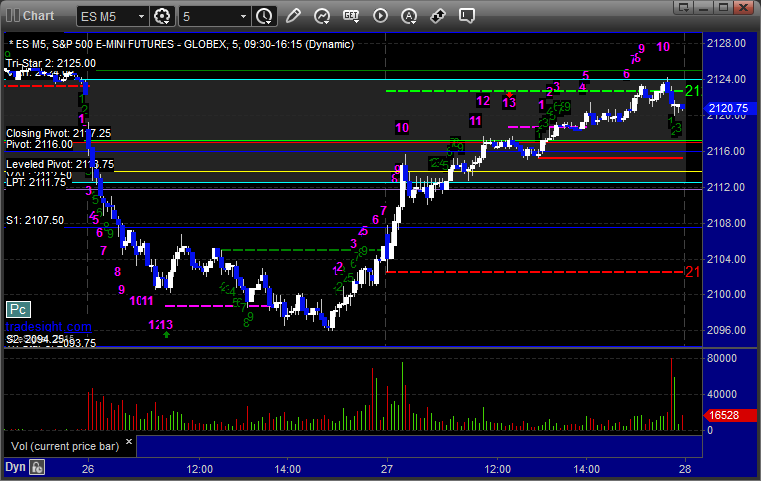Click the green 21 level marker

692,91
